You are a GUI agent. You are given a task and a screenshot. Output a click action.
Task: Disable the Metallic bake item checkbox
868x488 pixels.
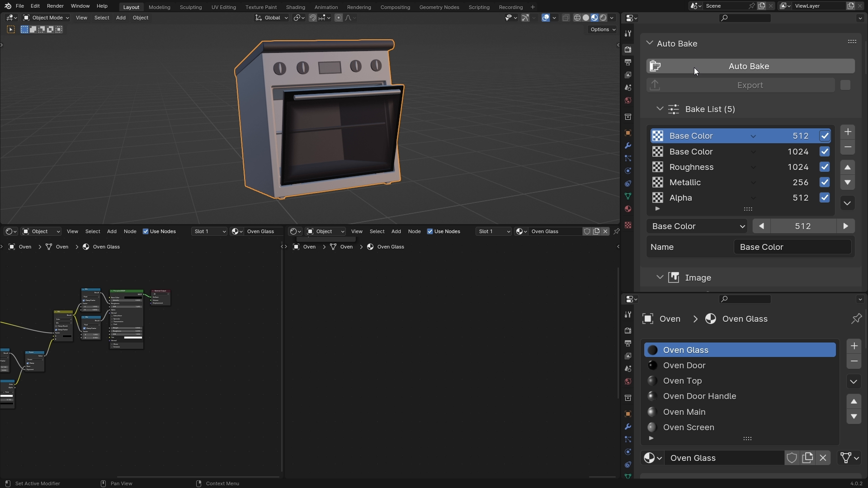click(x=824, y=183)
